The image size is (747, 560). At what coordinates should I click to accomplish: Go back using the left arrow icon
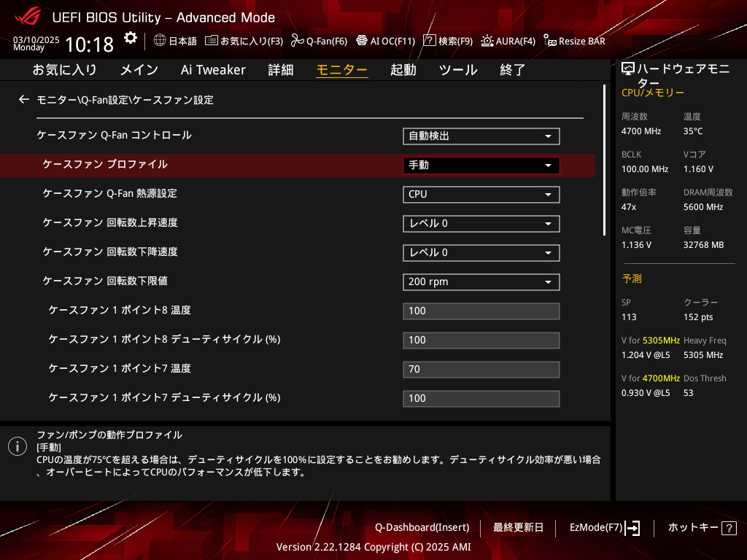(24, 99)
